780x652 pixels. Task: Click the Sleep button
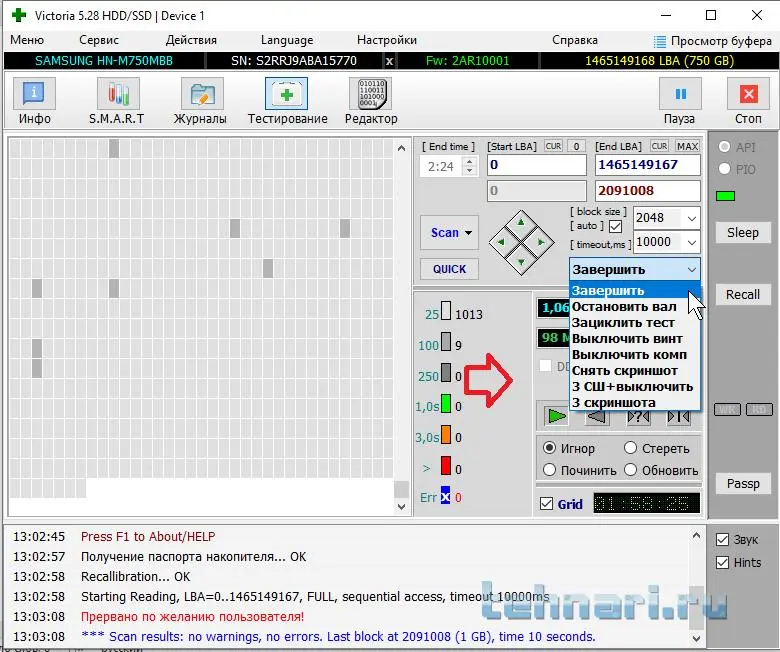click(x=743, y=232)
